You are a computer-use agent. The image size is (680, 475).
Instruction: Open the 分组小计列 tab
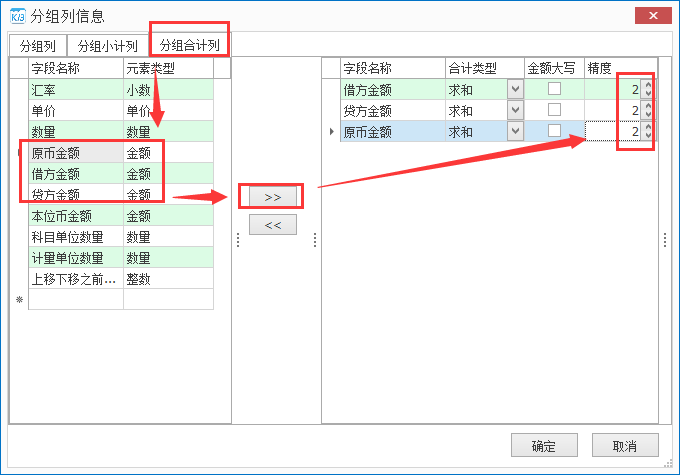[108, 46]
